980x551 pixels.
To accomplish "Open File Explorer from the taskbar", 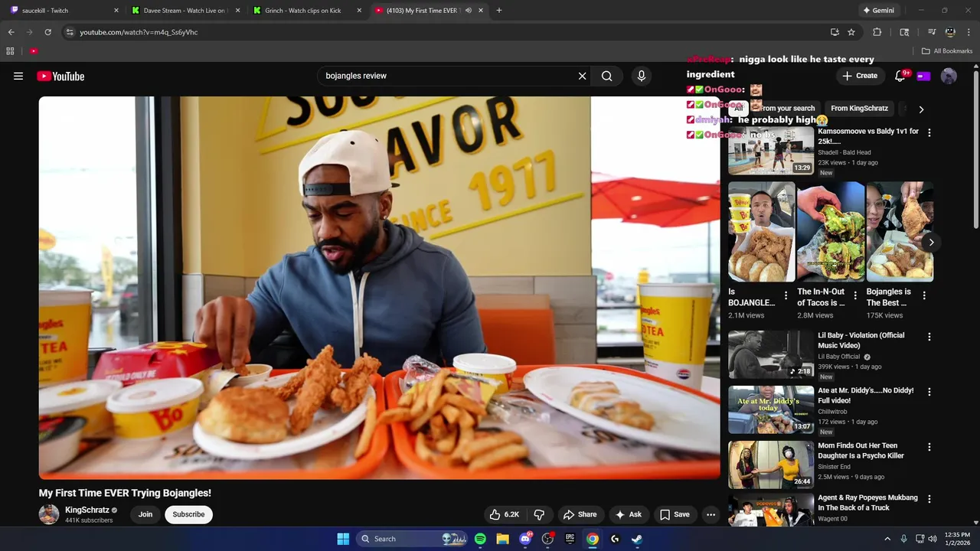I will pos(502,539).
